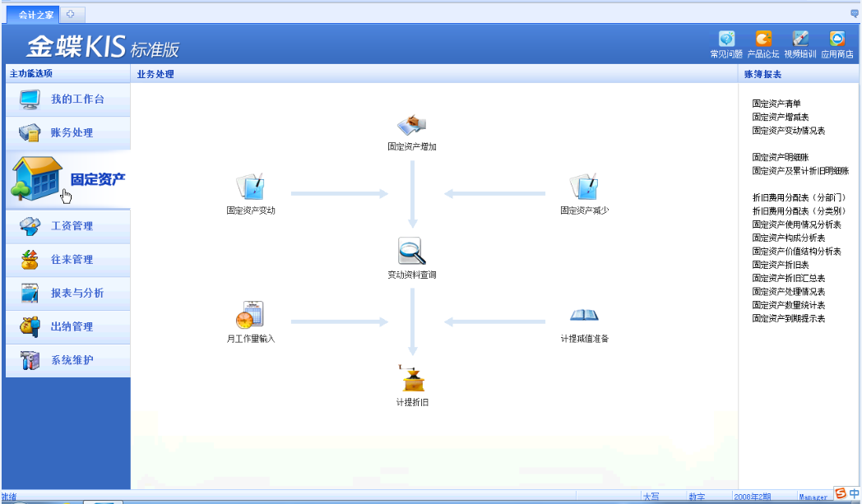This screenshot has width=862, height=504.
Task: Add a new tab with plus button
Action: coord(71,14)
